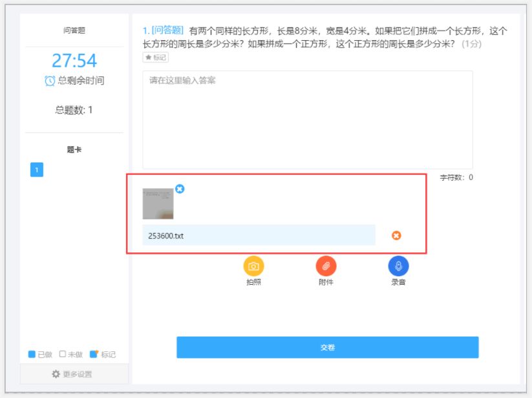The height and width of the screenshot is (398, 532).
Task: Click into the answer text box
Action: pyautogui.click(x=308, y=120)
